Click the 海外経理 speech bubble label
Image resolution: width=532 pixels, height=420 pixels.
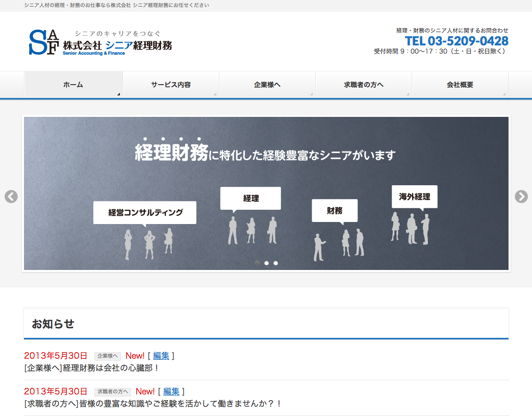coord(415,196)
